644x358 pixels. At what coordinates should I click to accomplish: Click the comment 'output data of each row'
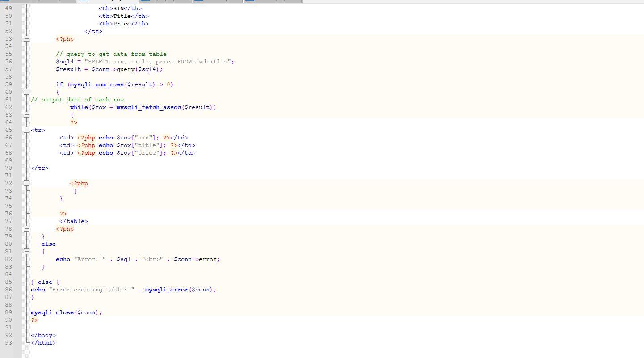[x=77, y=100]
